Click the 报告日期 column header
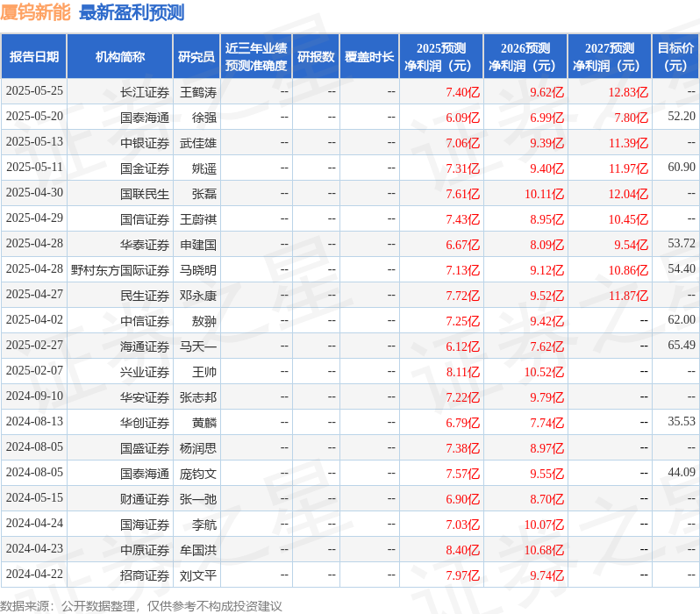 [x=34, y=57]
